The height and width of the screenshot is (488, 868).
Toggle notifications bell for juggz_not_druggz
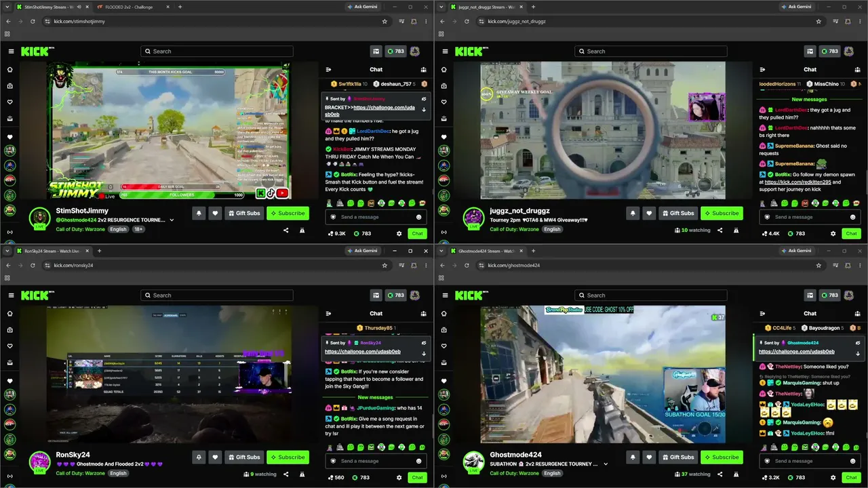pos(633,213)
